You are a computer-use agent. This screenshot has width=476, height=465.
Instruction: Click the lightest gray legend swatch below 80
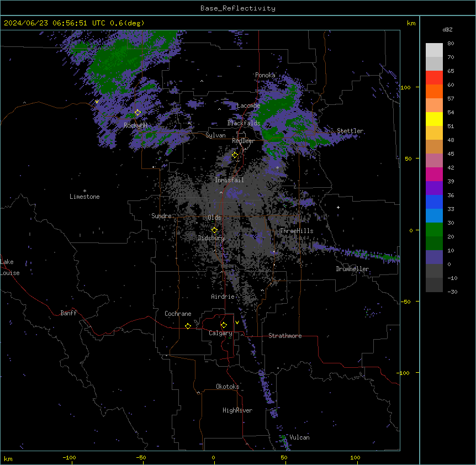point(434,50)
